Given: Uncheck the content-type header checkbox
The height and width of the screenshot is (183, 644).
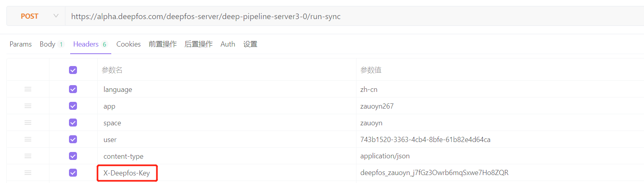Looking at the screenshot, I should pos(73,156).
